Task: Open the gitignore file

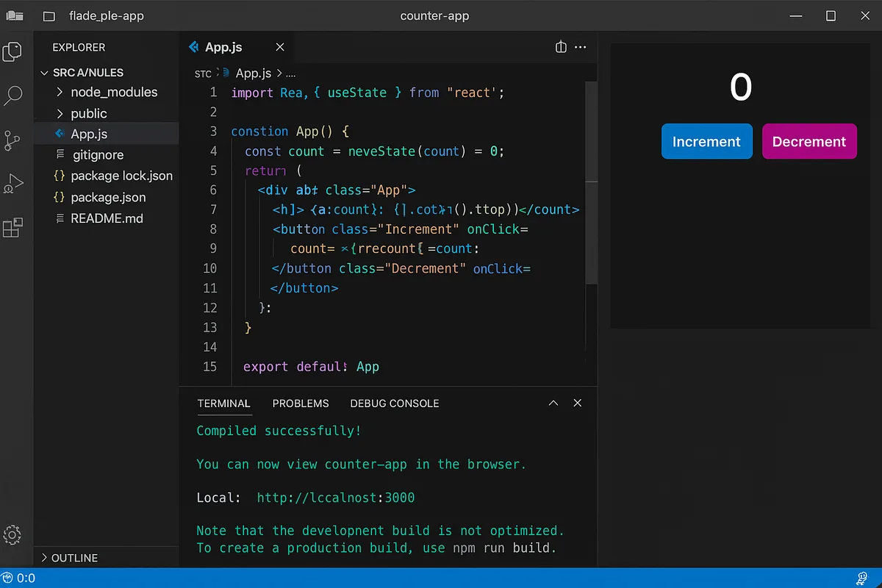Action: tap(106, 155)
